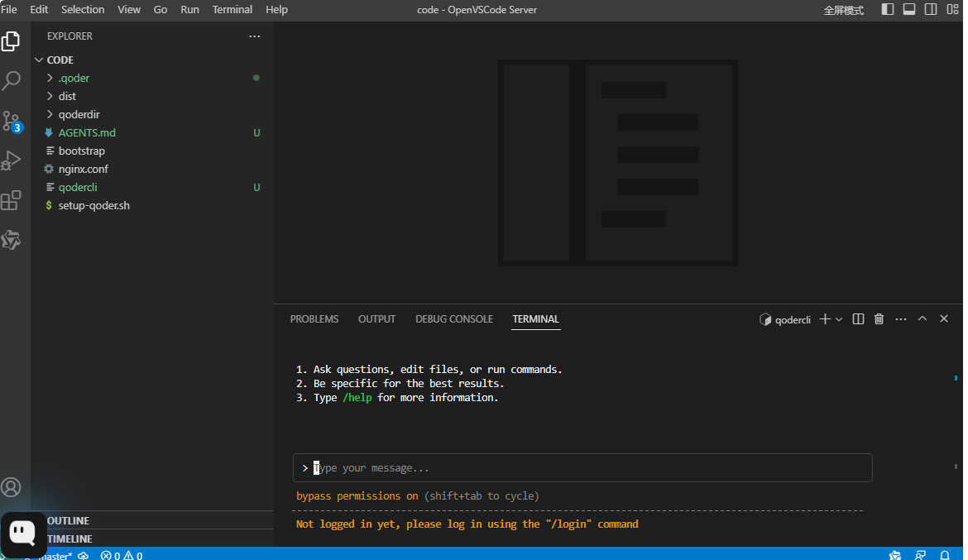Toggle bottom panel visibility
The width and height of the screenshot is (968, 560).
click(909, 10)
